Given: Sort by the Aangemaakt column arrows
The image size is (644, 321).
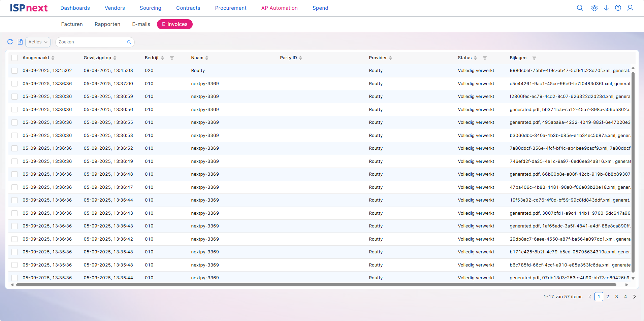Looking at the screenshot, I should coord(53,58).
